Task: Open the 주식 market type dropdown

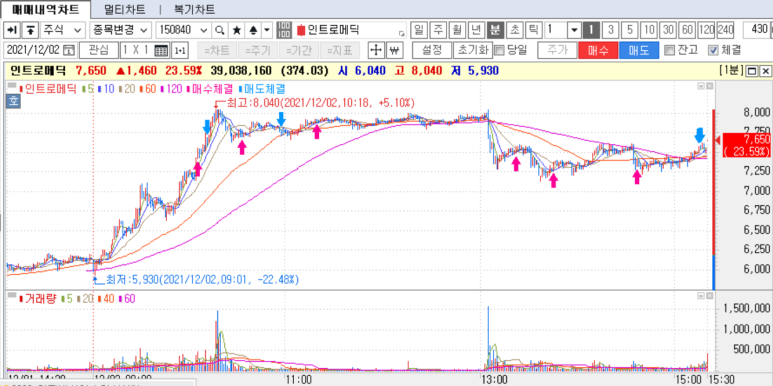Action: click(x=63, y=30)
